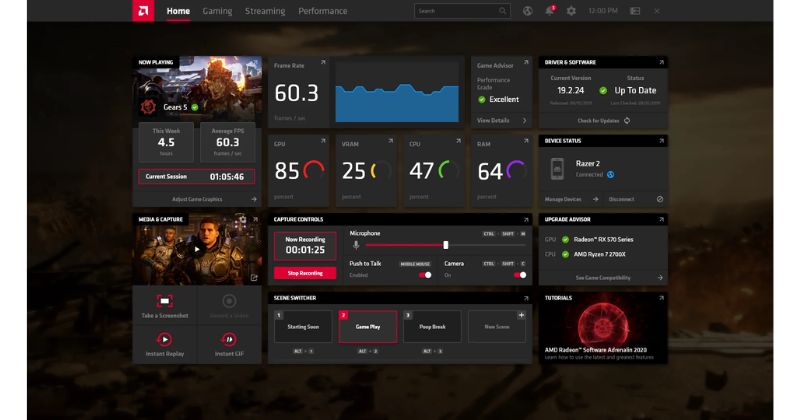Open the Radeon Software Adrenalin 2020 tutorial
Viewport: 800px width, 420px height.
coord(603,328)
